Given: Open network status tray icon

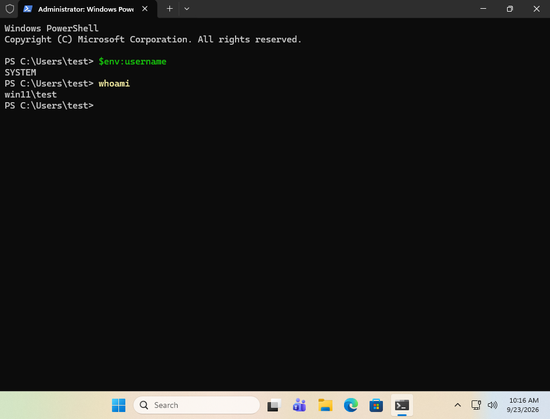Looking at the screenshot, I should 476,405.
